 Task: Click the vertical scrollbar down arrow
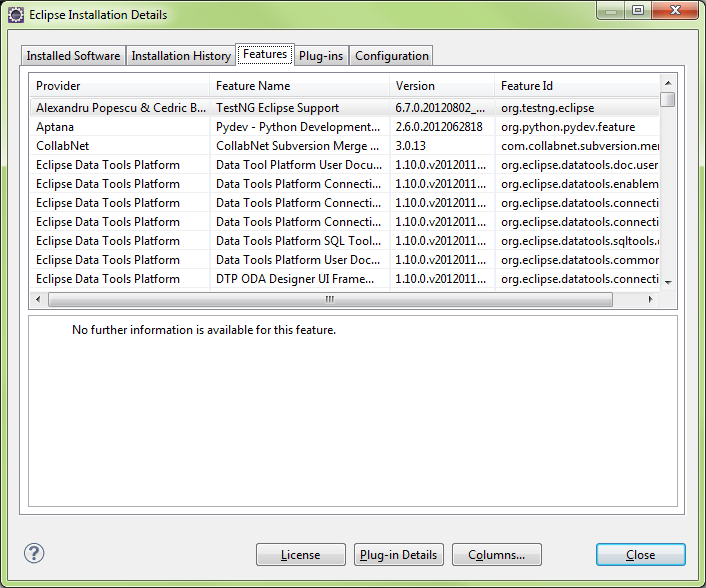point(668,283)
